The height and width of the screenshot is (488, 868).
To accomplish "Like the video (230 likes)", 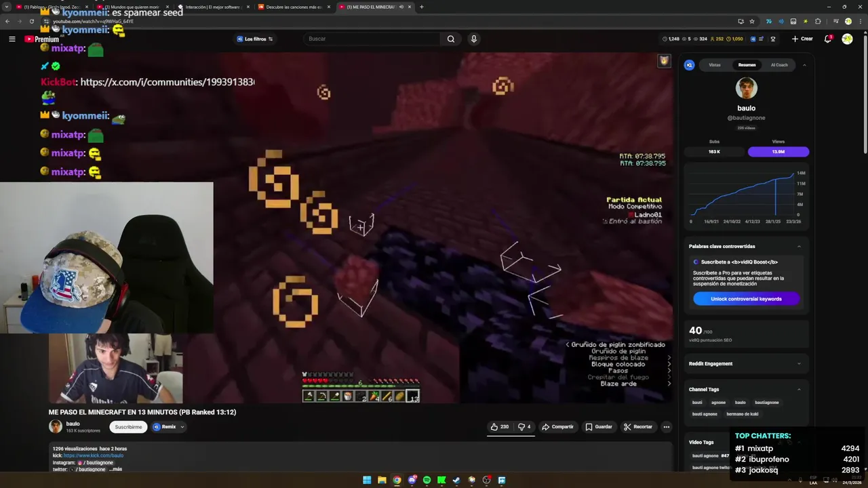I will click(x=499, y=427).
